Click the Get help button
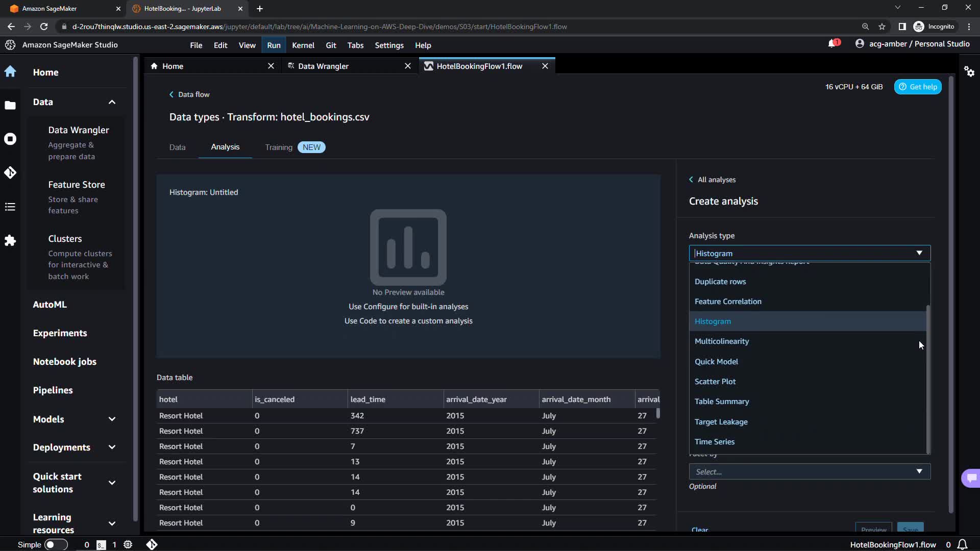Screen dimensions: 980x551 [x=917, y=87]
